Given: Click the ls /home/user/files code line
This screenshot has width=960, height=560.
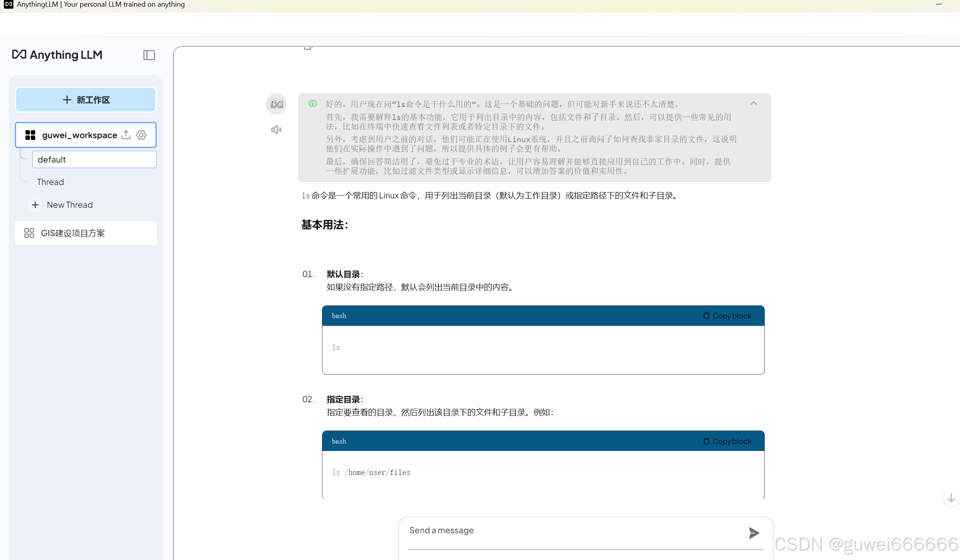Looking at the screenshot, I should click(x=371, y=472).
